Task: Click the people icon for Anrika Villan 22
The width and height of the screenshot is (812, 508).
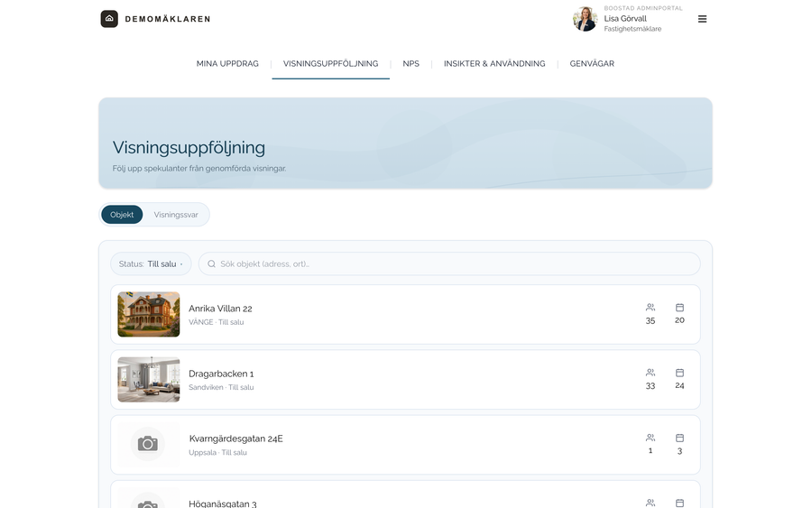Action: [x=651, y=308]
